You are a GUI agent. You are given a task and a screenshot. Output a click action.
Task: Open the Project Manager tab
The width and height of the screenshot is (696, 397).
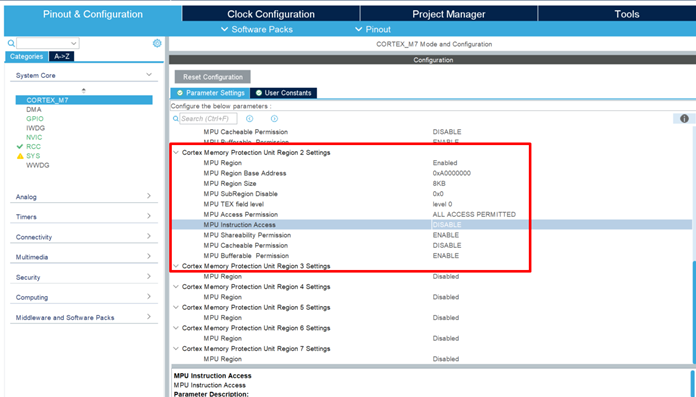pyautogui.click(x=449, y=14)
